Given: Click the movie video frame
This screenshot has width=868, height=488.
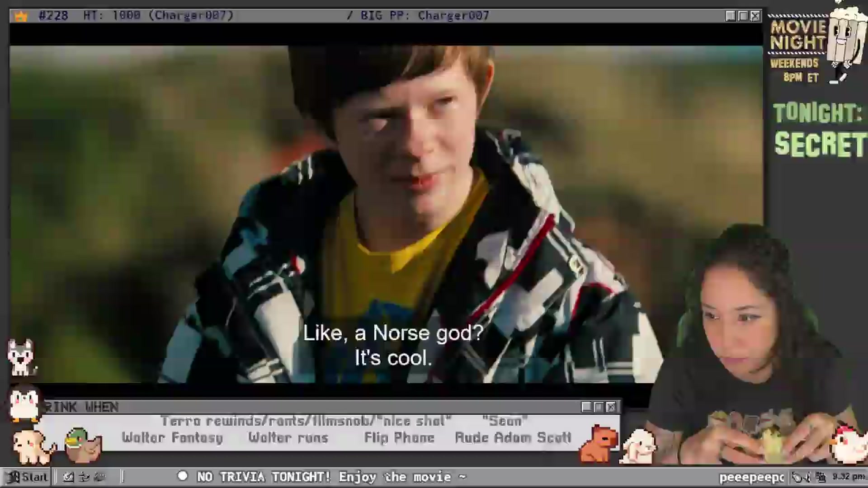Looking at the screenshot, I should (386, 215).
